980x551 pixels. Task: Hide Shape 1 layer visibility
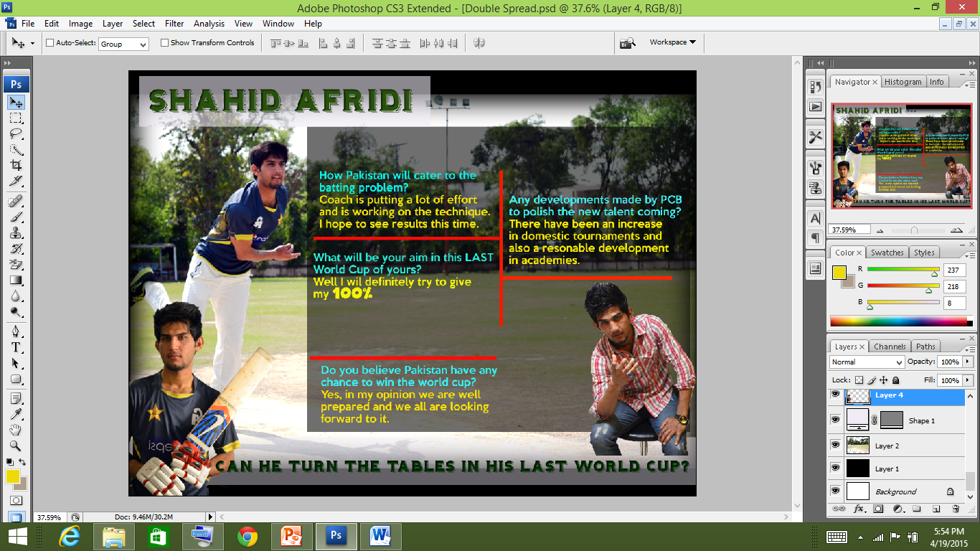(x=835, y=420)
